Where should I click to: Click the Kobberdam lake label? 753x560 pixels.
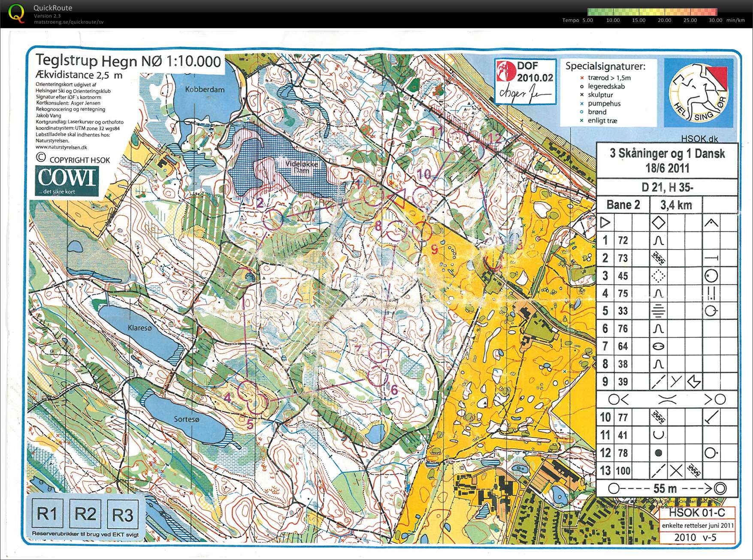pyautogui.click(x=205, y=90)
